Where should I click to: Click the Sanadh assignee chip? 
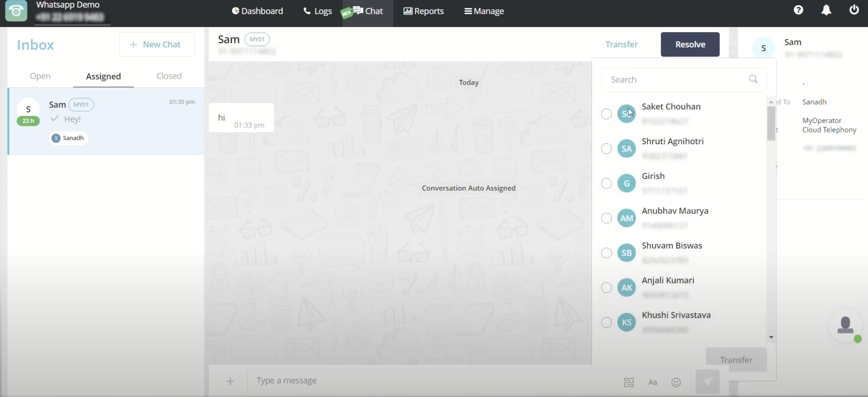coord(68,138)
